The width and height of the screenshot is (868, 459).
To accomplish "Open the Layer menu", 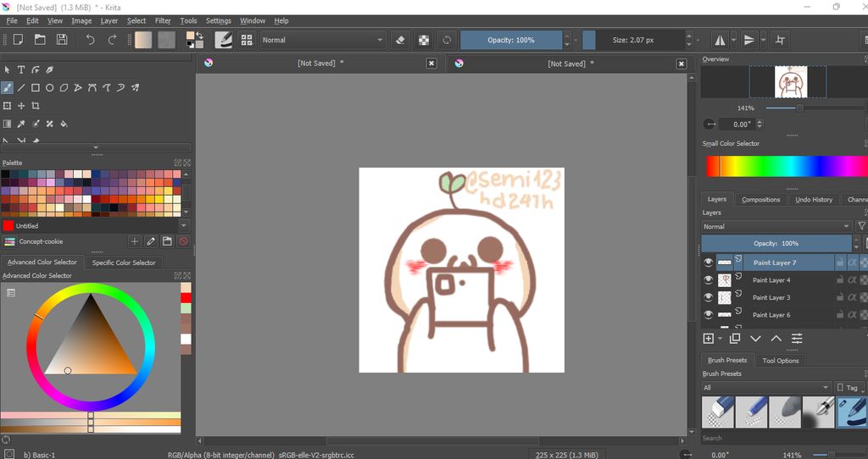I will click(x=109, y=20).
